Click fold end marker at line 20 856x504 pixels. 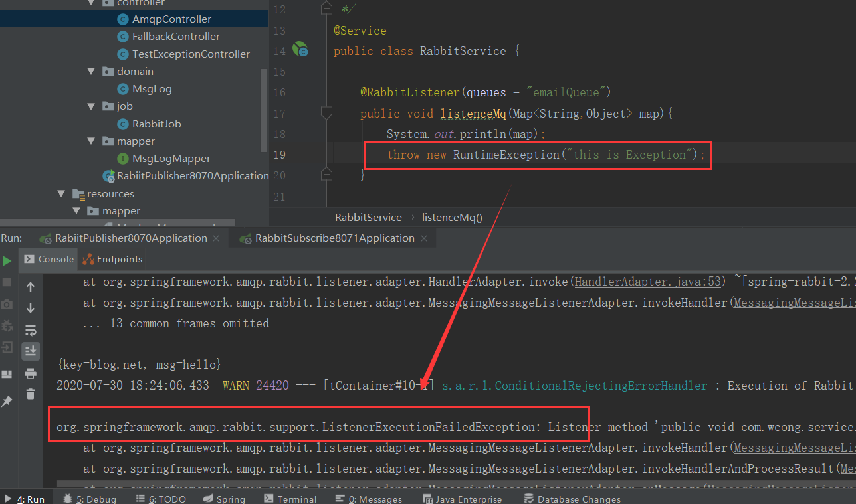click(x=326, y=174)
